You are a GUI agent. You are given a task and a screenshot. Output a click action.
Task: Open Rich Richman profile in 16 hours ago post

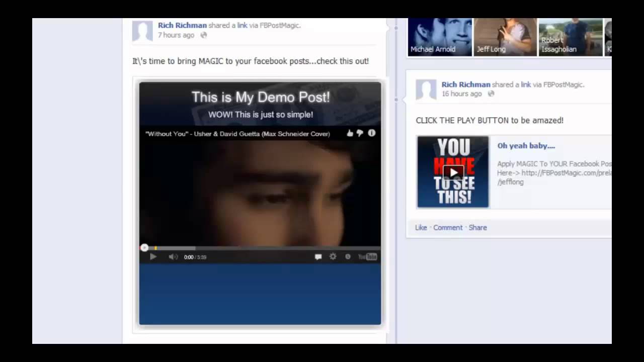[x=466, y=84]
